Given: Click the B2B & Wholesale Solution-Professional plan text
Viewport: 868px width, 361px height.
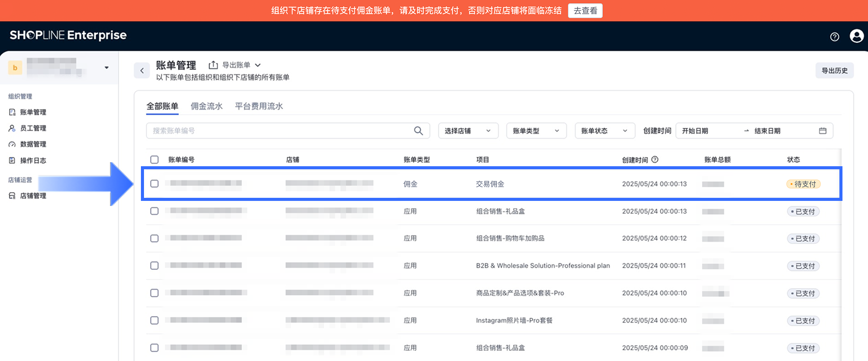Looking at the screenshot, I should pos(543,266).
